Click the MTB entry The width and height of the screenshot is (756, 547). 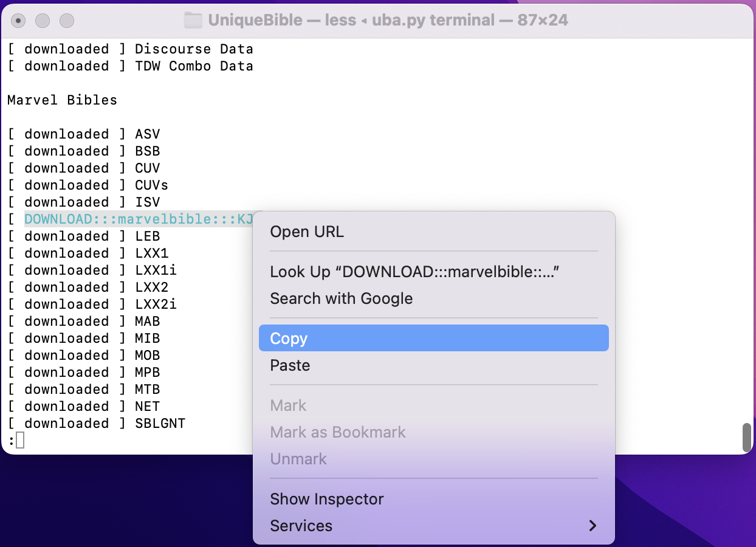84,389
